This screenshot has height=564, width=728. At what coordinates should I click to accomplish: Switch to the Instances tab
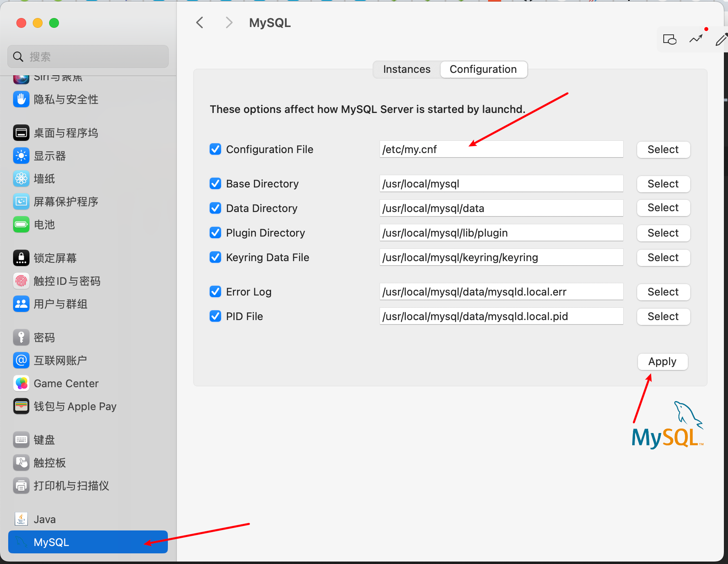pyautogui.click(x=407, y=69)
